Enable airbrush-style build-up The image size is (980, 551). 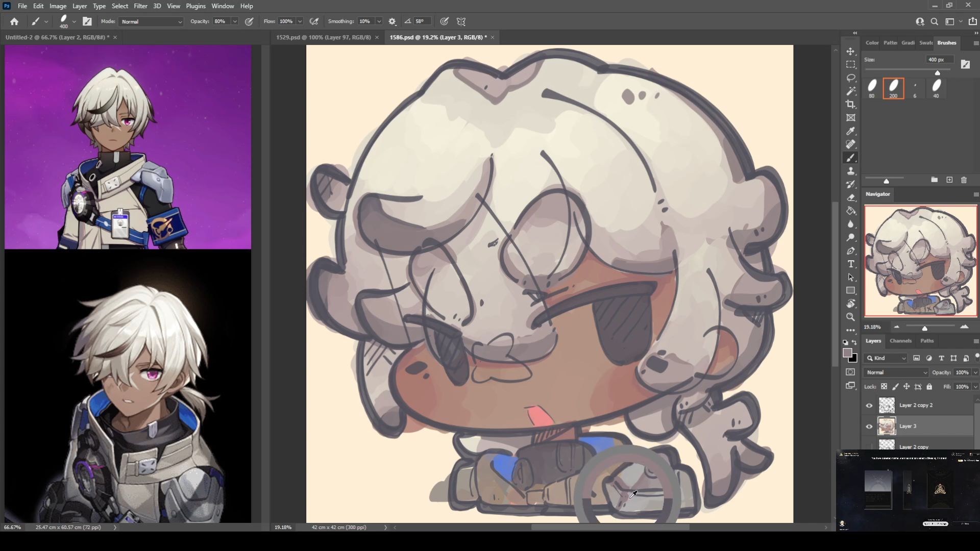(x=314, y=21)
